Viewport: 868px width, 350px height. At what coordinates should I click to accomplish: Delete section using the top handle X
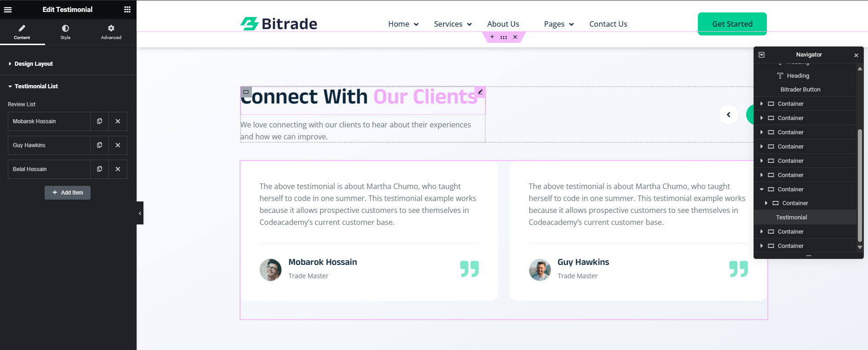click(515, 37)
